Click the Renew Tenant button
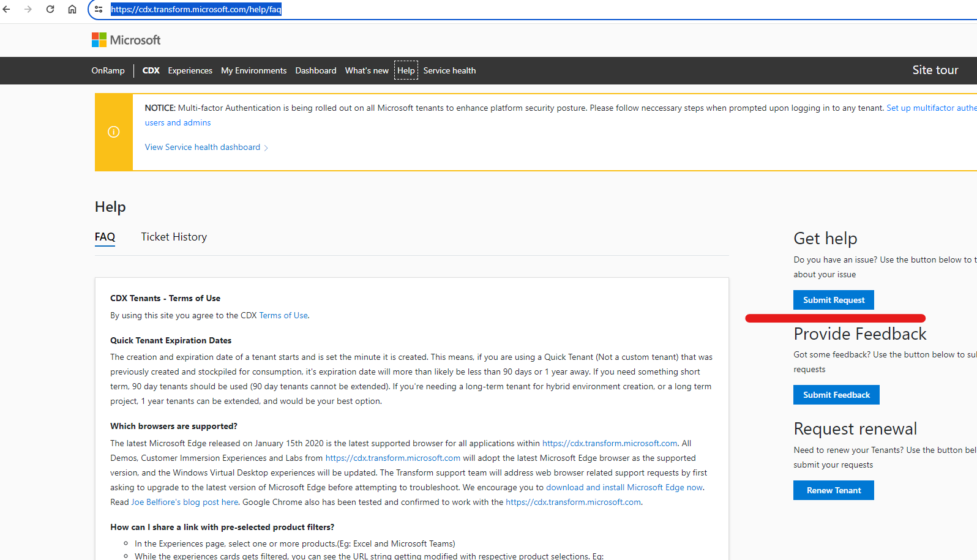The width and height of the screenshot is (977, 560). [x=834, y=490]
